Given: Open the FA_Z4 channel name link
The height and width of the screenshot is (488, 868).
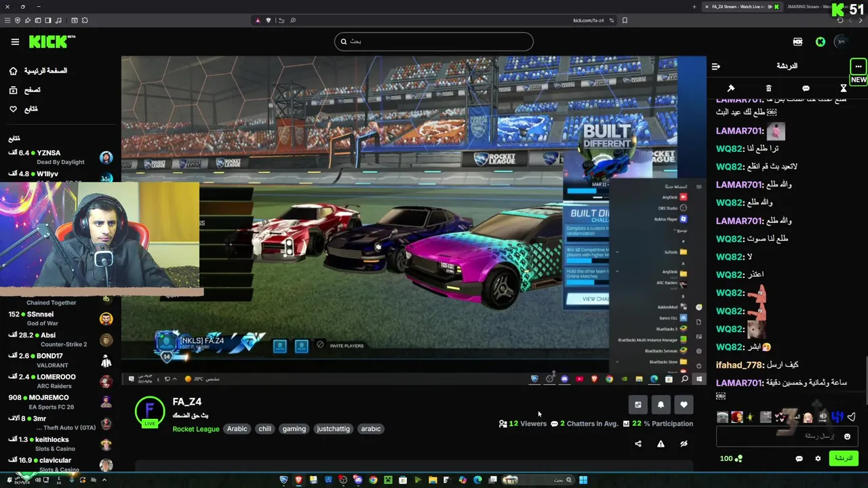Looking at the screenshot, I should pyautogui.click(x=187, y=402).
